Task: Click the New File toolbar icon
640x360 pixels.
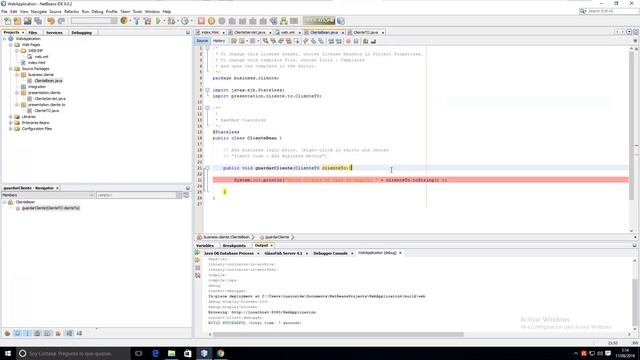Action: click(7, 21)
